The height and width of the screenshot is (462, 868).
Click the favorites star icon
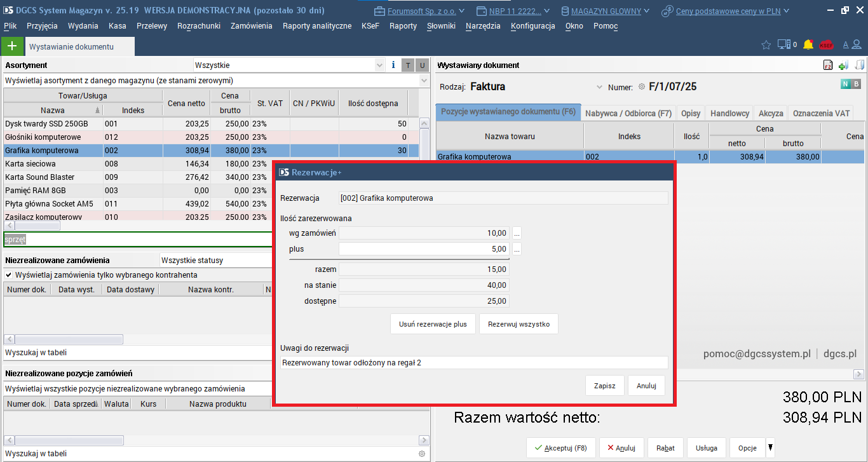[766, 44]
